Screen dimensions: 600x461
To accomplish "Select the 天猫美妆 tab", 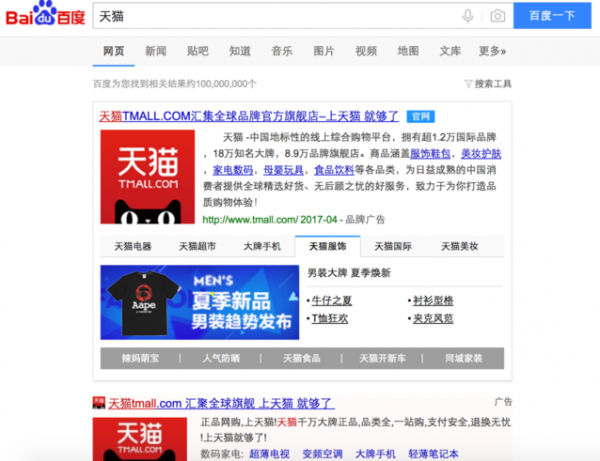I will click(460, 246).
